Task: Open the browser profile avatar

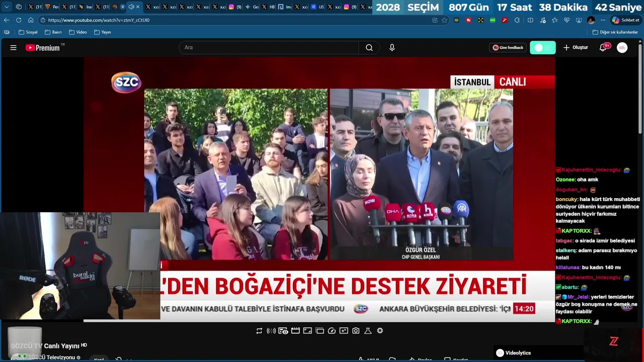Action: click(x=591, y=20)
